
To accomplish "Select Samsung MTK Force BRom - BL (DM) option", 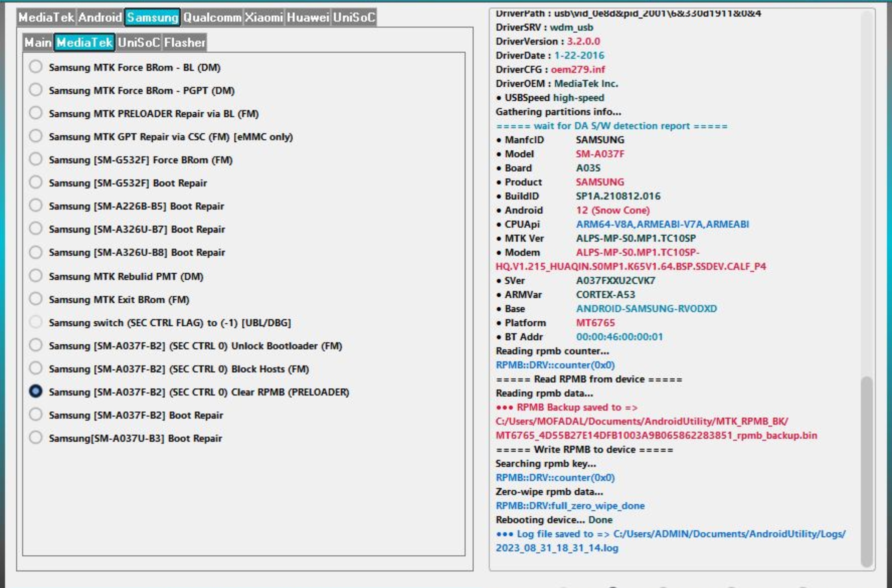I will [36, 67].
